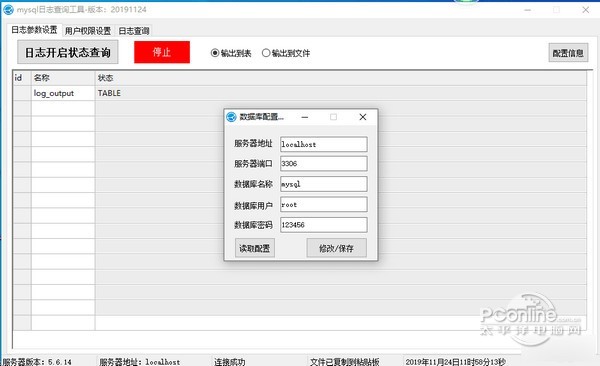Click the red 停止 button
600x366 pixels.
point(162,52)
